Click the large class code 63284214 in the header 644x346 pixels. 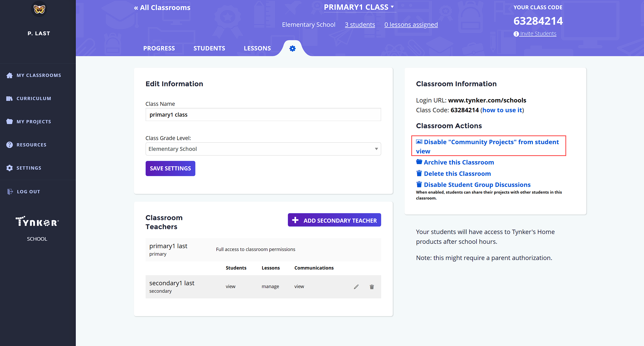(538, 21)
